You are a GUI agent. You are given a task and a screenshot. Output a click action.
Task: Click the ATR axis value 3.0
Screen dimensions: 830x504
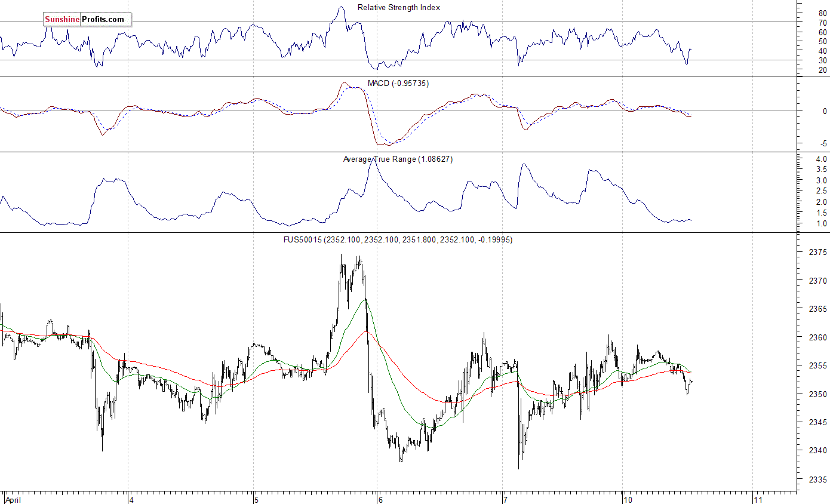(x=821, y=180)
